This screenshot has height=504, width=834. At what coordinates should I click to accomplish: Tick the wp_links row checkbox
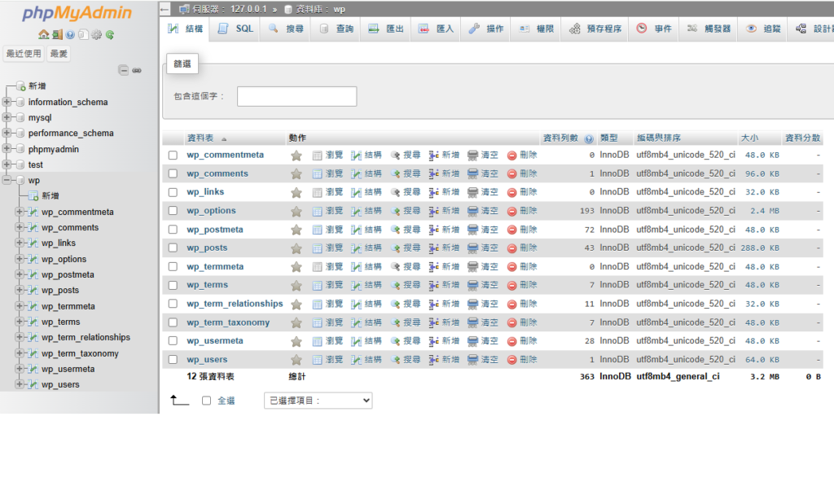(x=173, y=192)
